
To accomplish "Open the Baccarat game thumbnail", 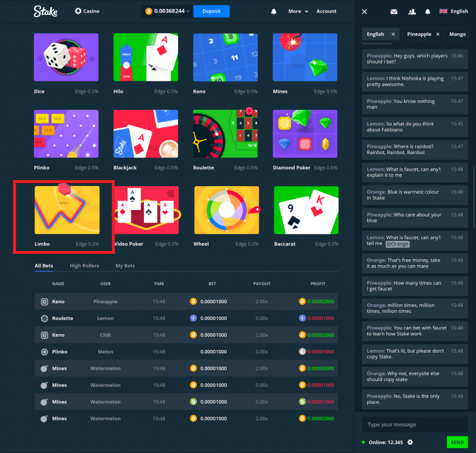I will [306, 210].
